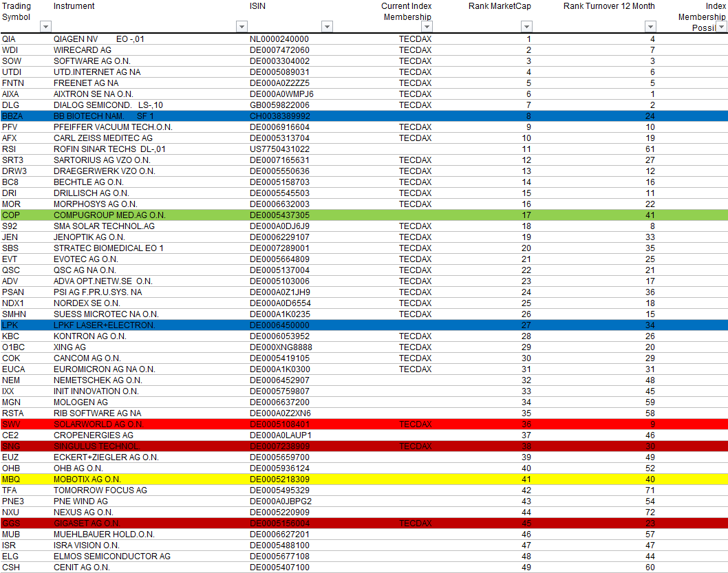The image size is (728, 573).
Task: Open the Rank MarketCap filter dropdown
Action: 526,27
